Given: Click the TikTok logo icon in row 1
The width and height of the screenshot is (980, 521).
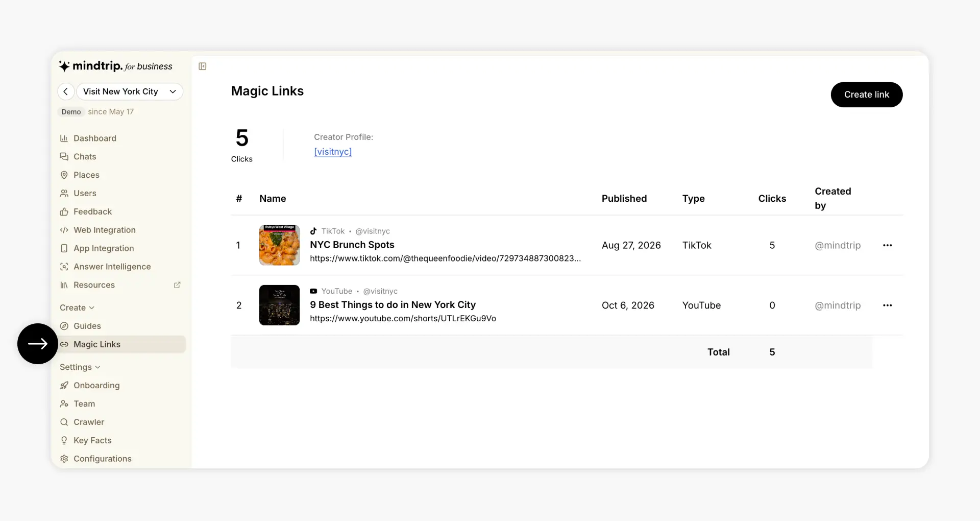Looking at the screenshot, I should 313,231.
